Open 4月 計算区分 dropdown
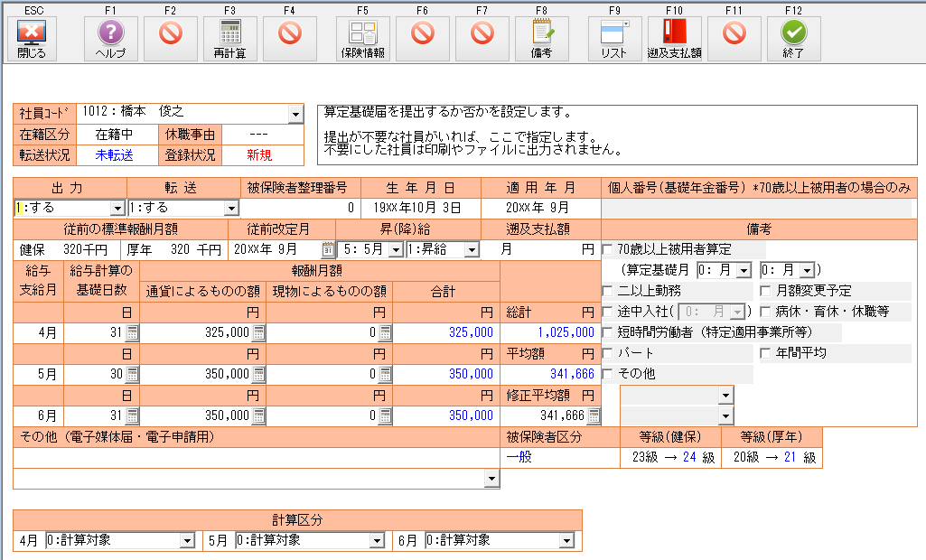 coord(187,540)
